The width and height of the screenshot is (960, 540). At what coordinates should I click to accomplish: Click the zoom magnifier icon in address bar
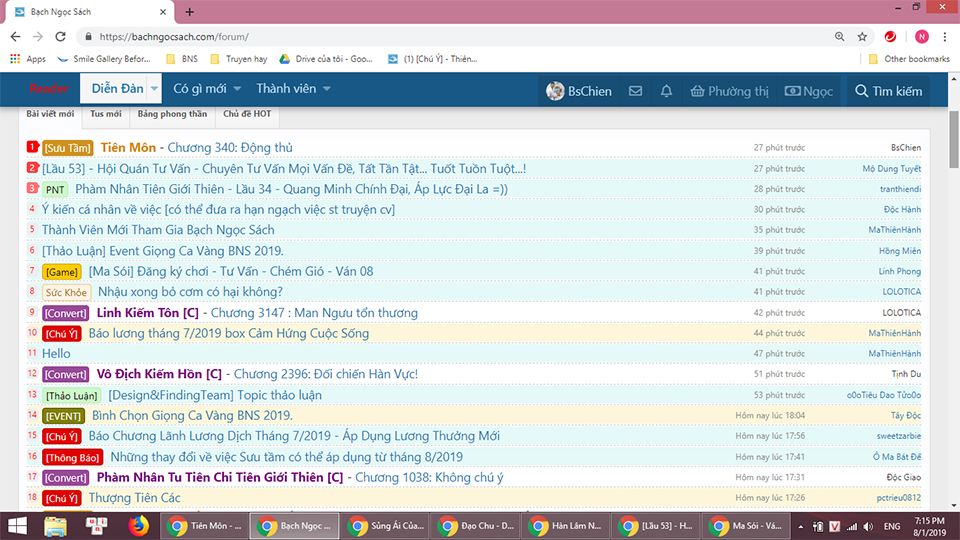pos(839,37)
